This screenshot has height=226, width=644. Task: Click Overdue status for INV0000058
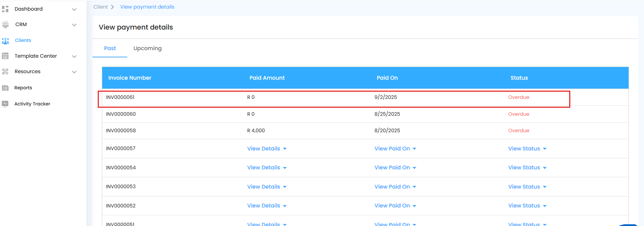[518, 131]
